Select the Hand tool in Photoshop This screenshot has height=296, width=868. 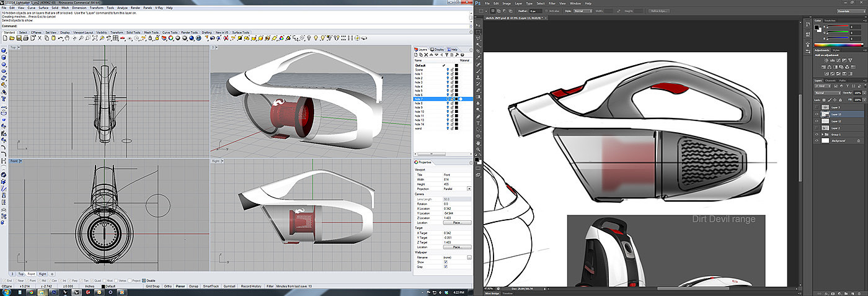pyautogui.click(x=479, y=143)
